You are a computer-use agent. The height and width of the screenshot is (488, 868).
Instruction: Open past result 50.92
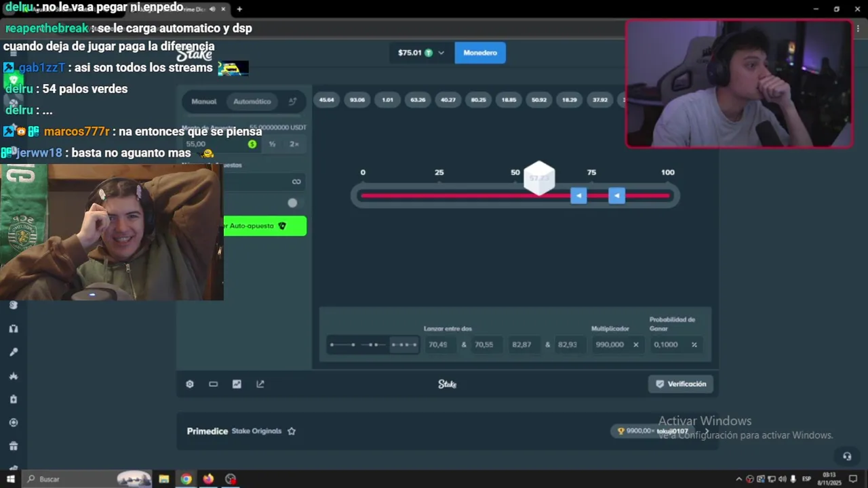click(x=539, y=100)
